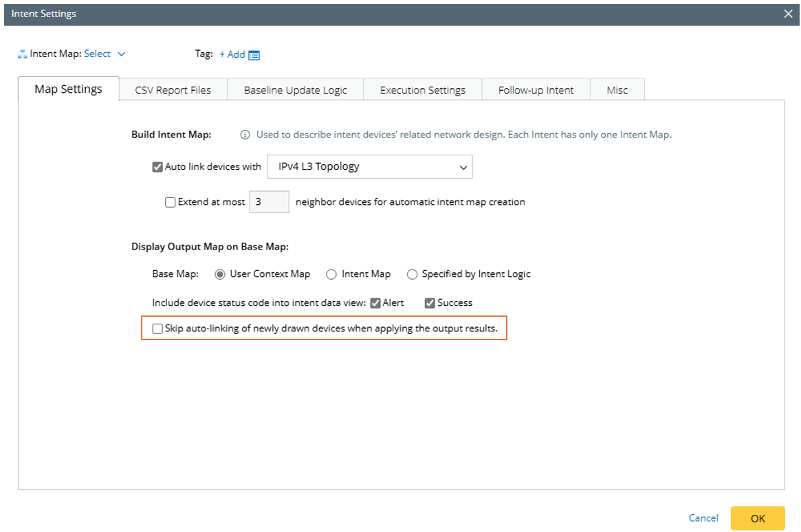Click the tag list icon beside Add
This screenshot has height=532, width=801.
254,55
